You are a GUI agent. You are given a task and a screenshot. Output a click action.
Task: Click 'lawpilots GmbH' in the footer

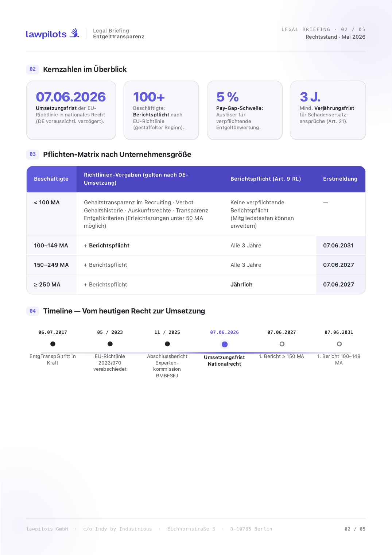pyautogui.click(x=47, y=529)
